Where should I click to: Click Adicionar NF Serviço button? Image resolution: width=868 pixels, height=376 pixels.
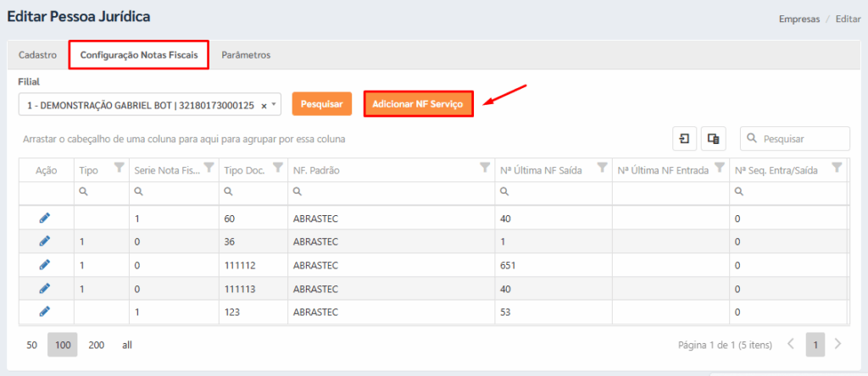pos(417,103)
